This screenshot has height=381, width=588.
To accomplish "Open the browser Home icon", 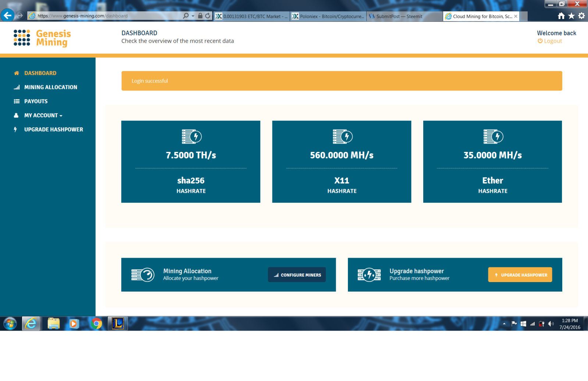I will (561, 16).
